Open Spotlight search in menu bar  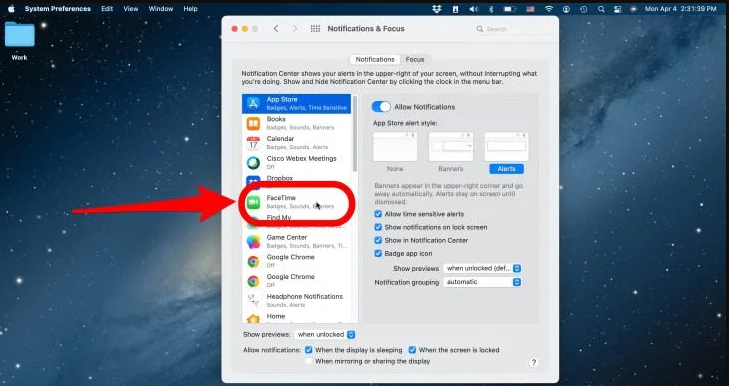(601, 9)
